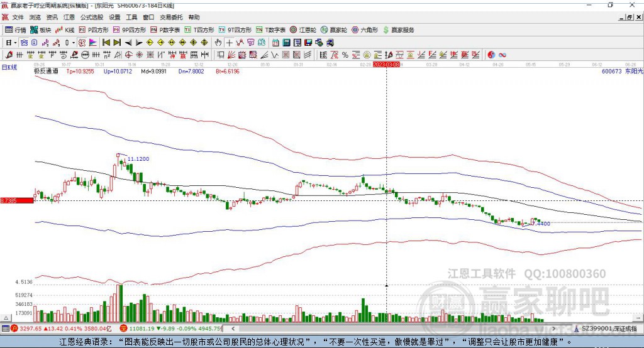The image size is (644, 348).
Task: Click the infinity loop icon
Action: click(502, 55)
